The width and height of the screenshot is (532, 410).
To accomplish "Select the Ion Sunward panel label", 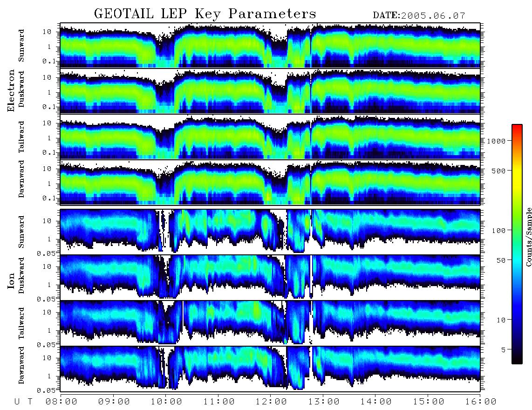I will (21, 232).
